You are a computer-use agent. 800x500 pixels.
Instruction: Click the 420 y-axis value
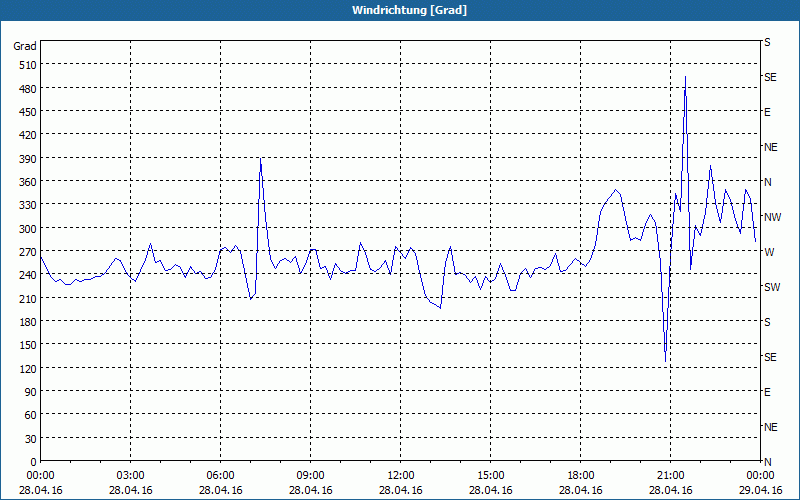(28, 135)
